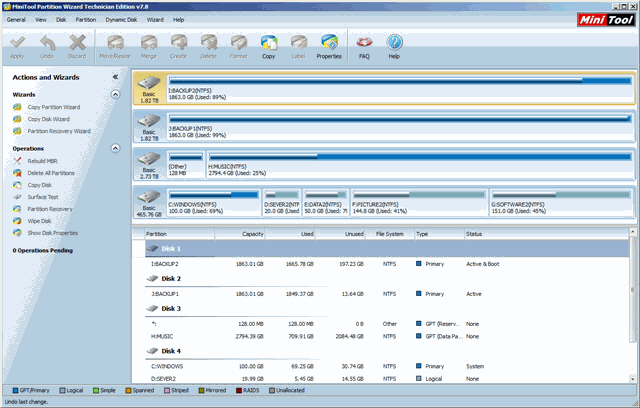640x408 pixels.
Task: Sort by the Unused column header
Action: pyautogui.click(x=340, y=234)
